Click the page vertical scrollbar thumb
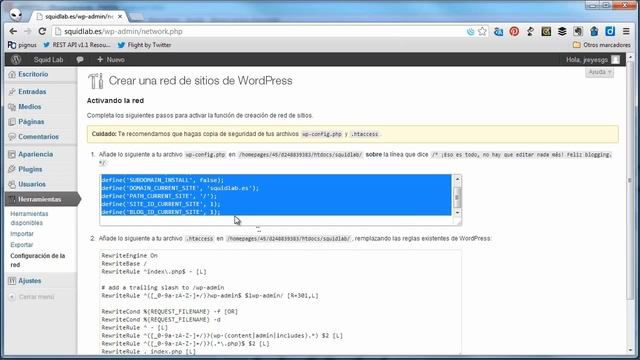 coord(629,180)
